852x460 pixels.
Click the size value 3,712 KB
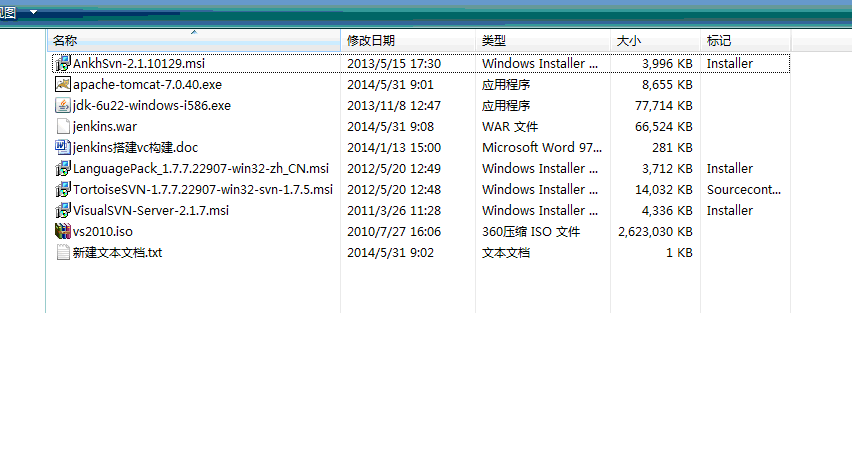click(x=667, y=169)
